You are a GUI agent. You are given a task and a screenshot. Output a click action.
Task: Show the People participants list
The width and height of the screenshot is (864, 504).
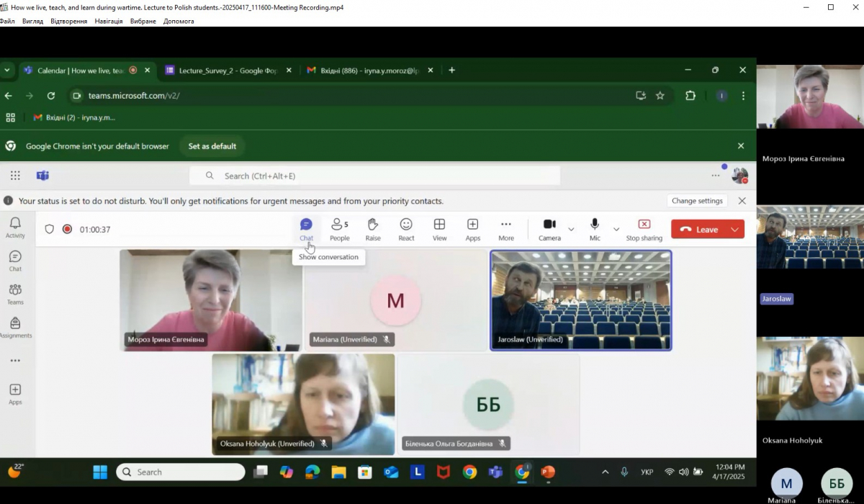(339, 229)
